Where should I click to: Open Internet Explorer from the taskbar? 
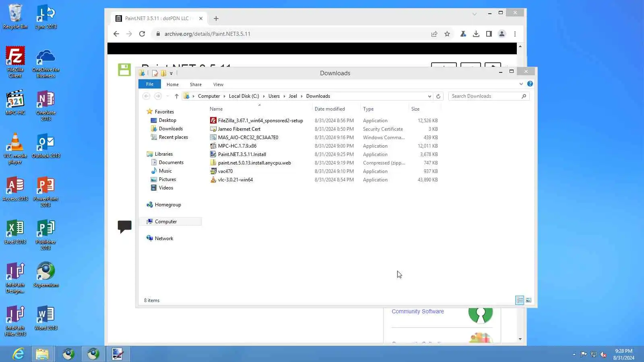click(x=19, y=354)
